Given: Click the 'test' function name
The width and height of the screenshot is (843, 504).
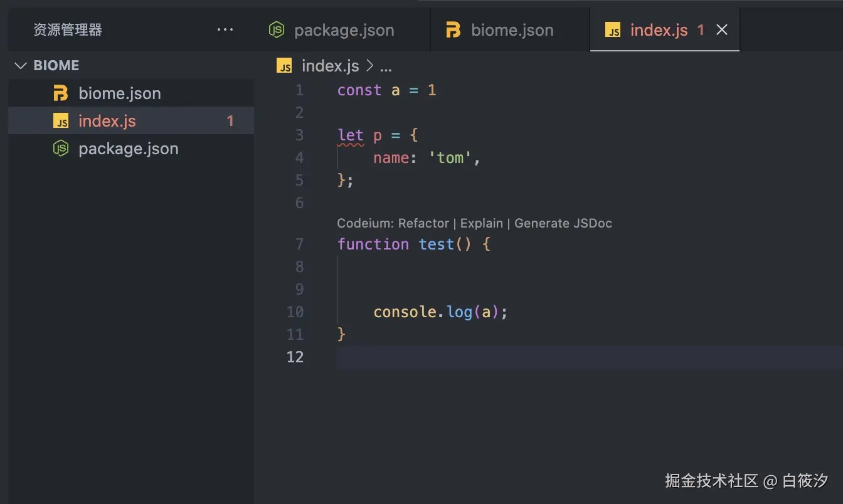Looking at the screenshot, I should pyautogui.click(x=437, y=244).
